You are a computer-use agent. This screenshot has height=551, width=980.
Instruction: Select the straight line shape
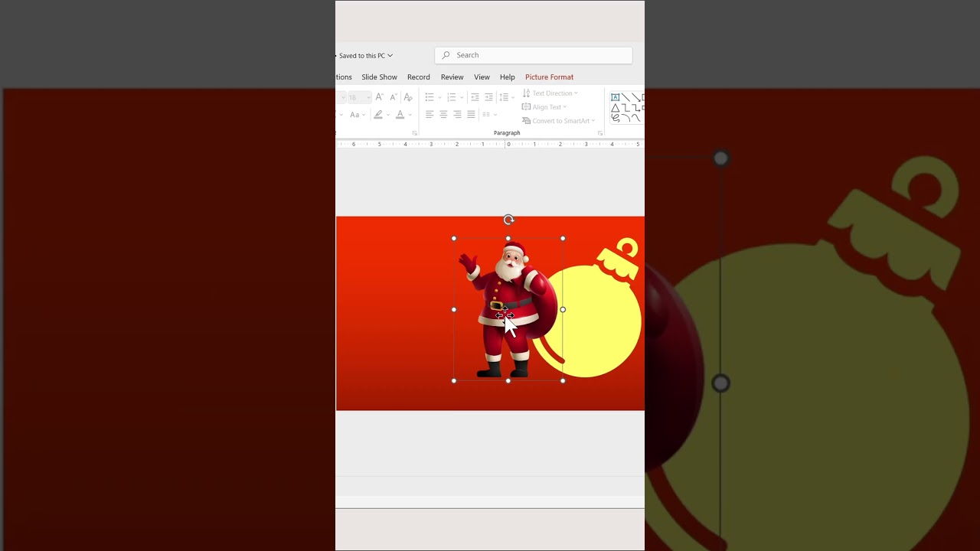tap(626, 97)
